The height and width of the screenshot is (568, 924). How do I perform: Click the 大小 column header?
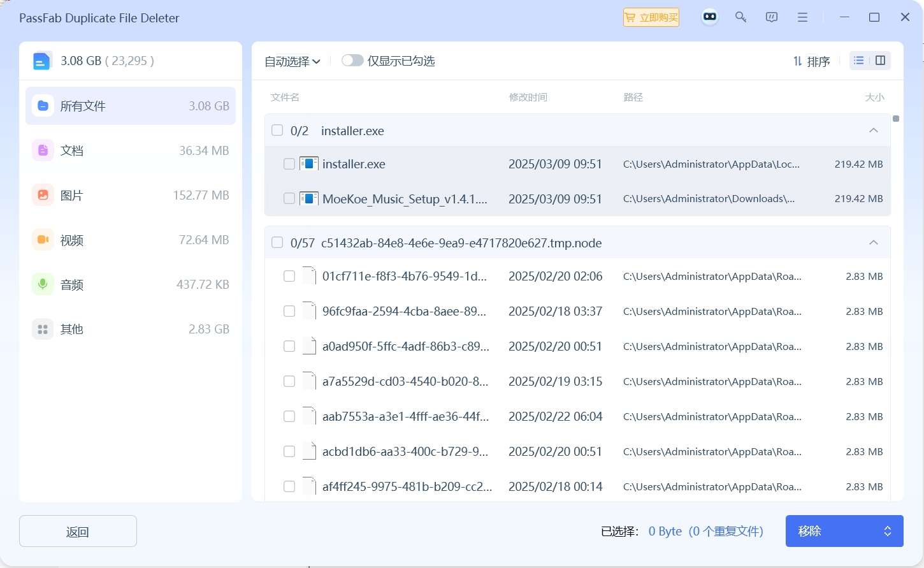(x=874, y=98)
